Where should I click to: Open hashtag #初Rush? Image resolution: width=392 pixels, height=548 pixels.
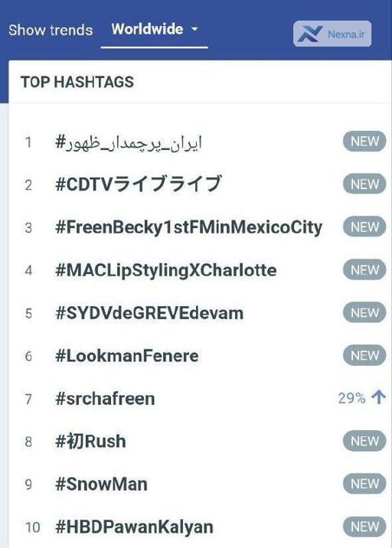pyautogui.click(x=90, y=441)
